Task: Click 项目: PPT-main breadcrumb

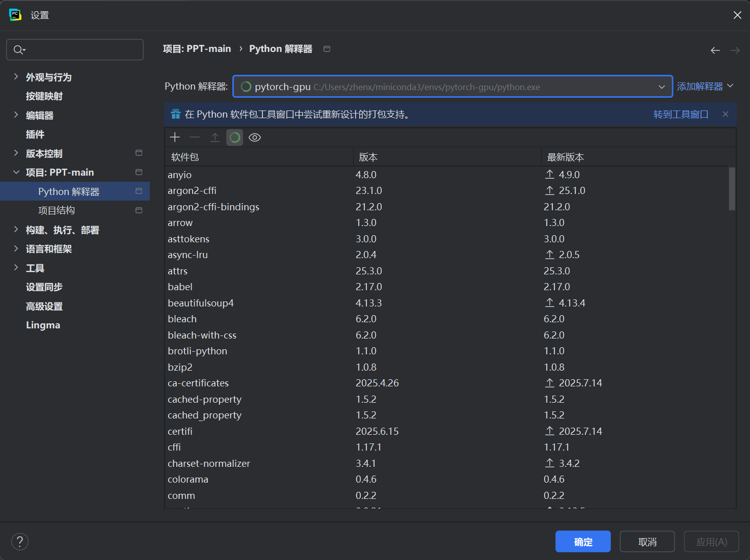Action: [x=197, y=49]
